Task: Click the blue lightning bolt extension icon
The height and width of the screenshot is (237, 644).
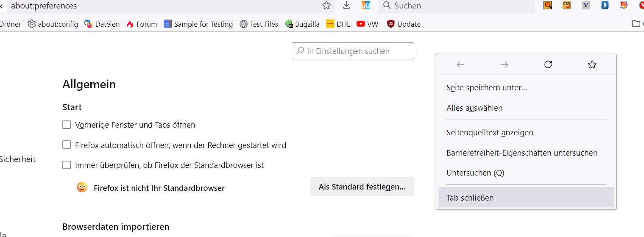Action: (x=605, y=6)
